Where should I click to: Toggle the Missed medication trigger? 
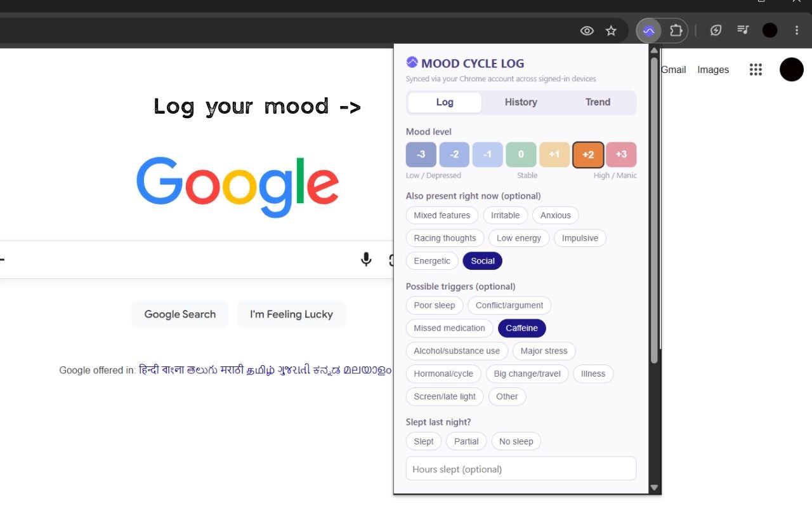(449, 328)
